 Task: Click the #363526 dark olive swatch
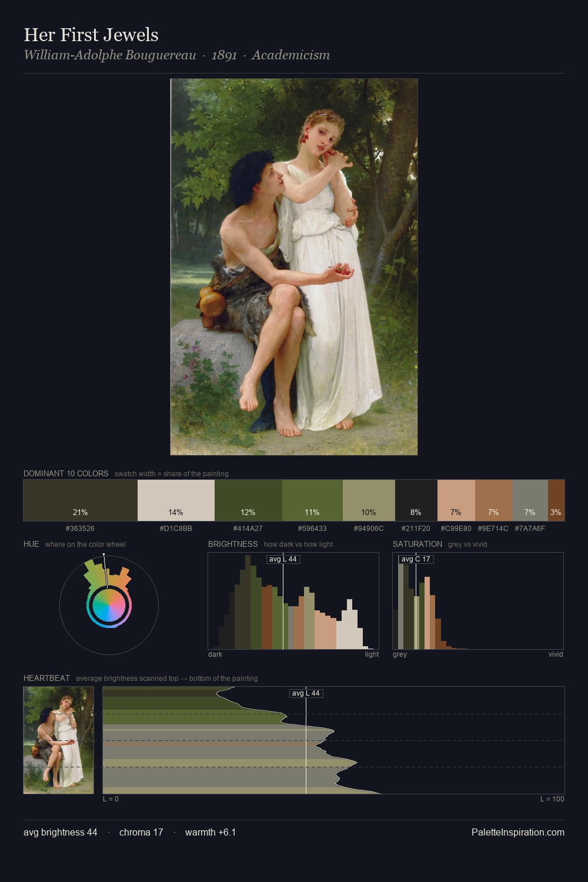81,500
